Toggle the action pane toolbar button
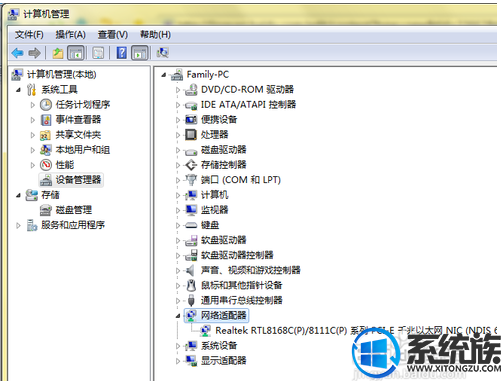501x381 pixels. (140, 53)
